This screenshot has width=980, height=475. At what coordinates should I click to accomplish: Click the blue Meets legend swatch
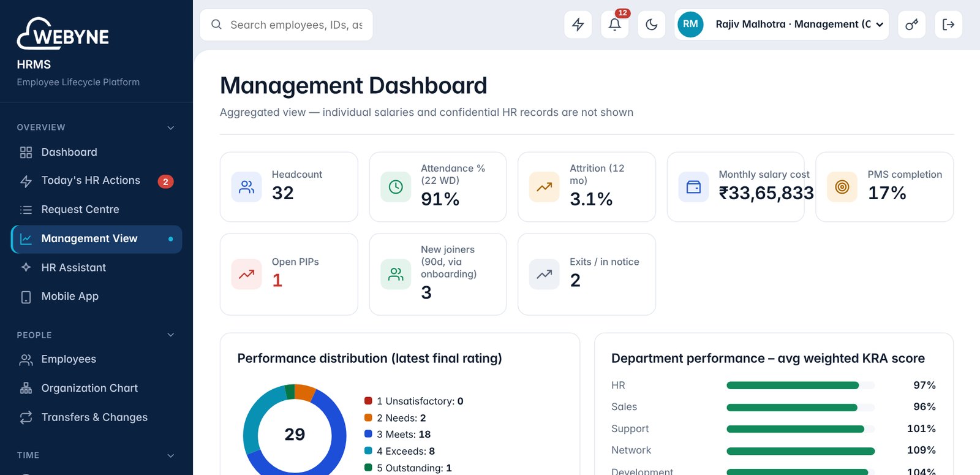tap(368, 434)
